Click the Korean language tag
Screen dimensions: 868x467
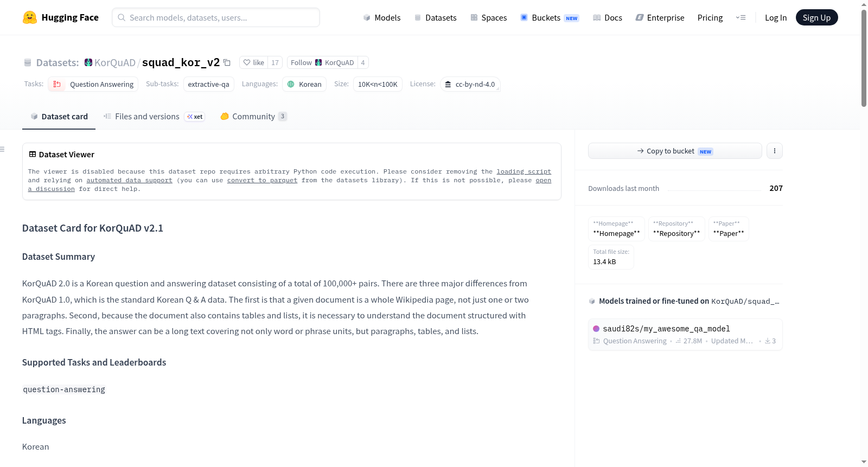[x=304, y=84]
